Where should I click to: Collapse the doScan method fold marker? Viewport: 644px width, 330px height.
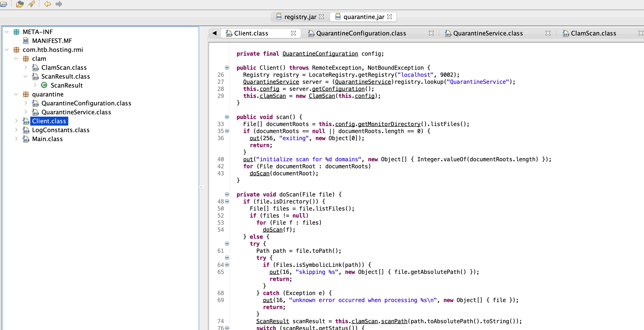coord(227,194)
